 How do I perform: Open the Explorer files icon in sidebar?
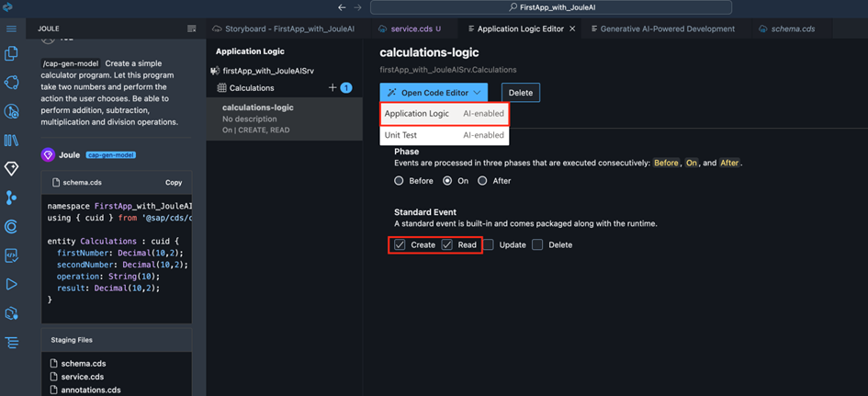pos(11,54)
